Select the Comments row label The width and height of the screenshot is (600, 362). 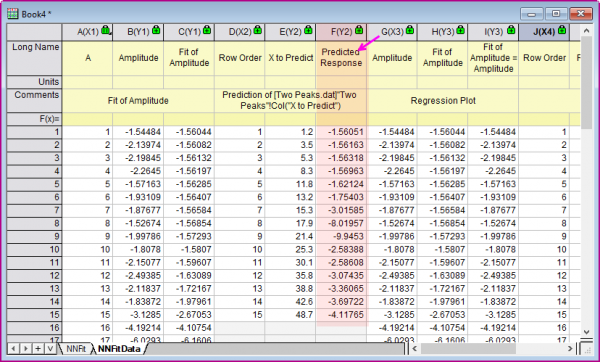point(34,101)
